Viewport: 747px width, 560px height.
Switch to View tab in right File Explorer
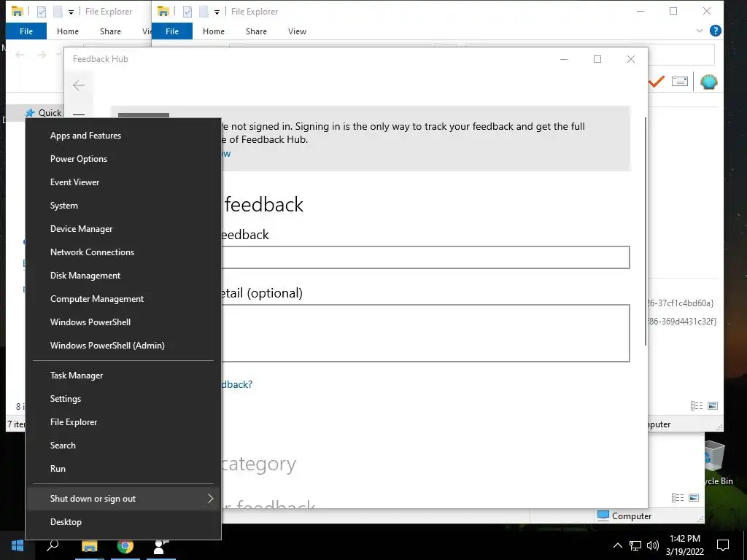coord(298,31)
